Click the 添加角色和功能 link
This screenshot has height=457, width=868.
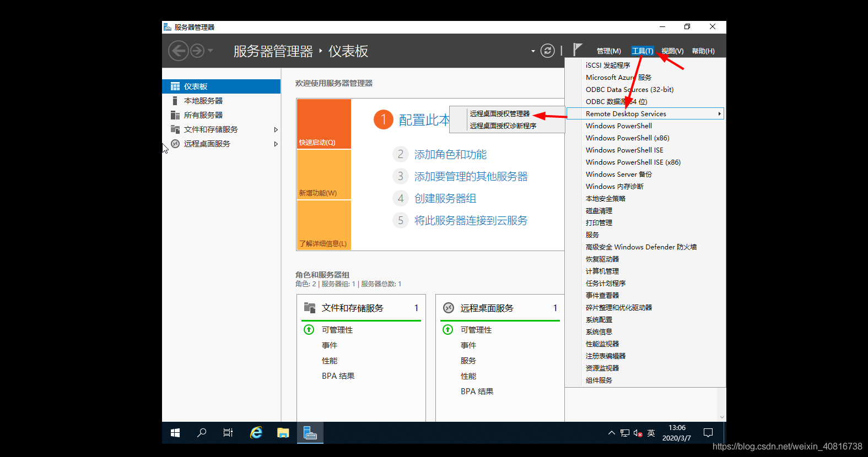450,155
